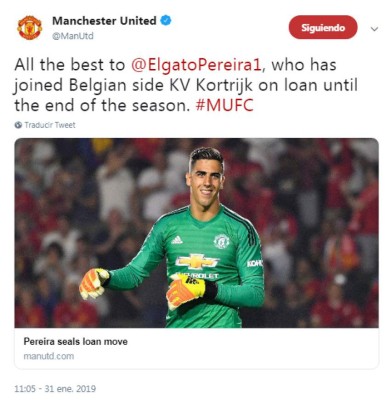Open the goalkeeper photo in card
This screenshot has width=391, height=400.
coord(196,233)
